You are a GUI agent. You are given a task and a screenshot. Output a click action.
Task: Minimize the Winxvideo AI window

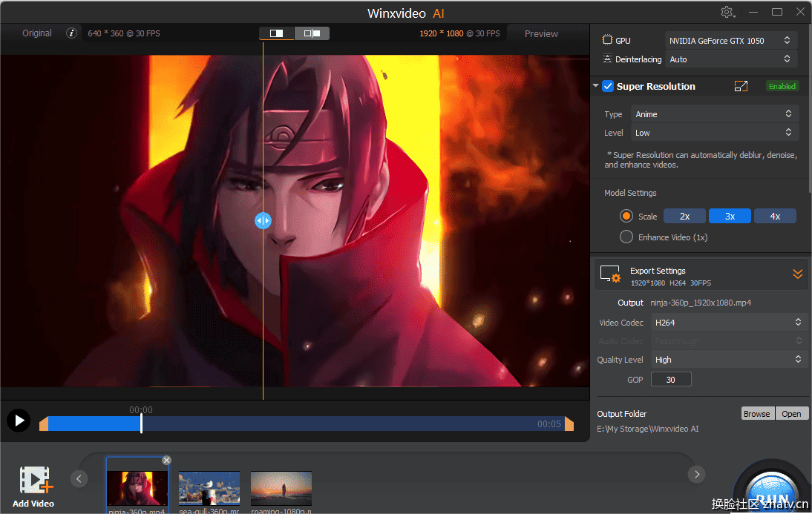753,12
